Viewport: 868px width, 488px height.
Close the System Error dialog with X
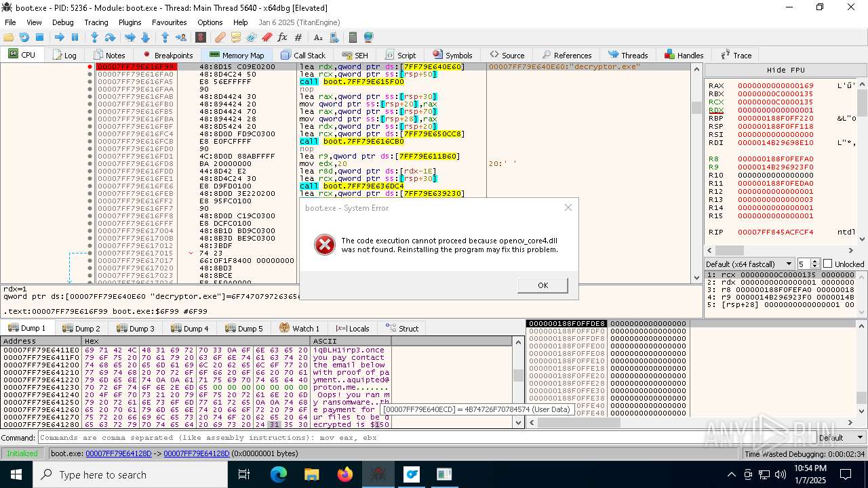[568, 207]
